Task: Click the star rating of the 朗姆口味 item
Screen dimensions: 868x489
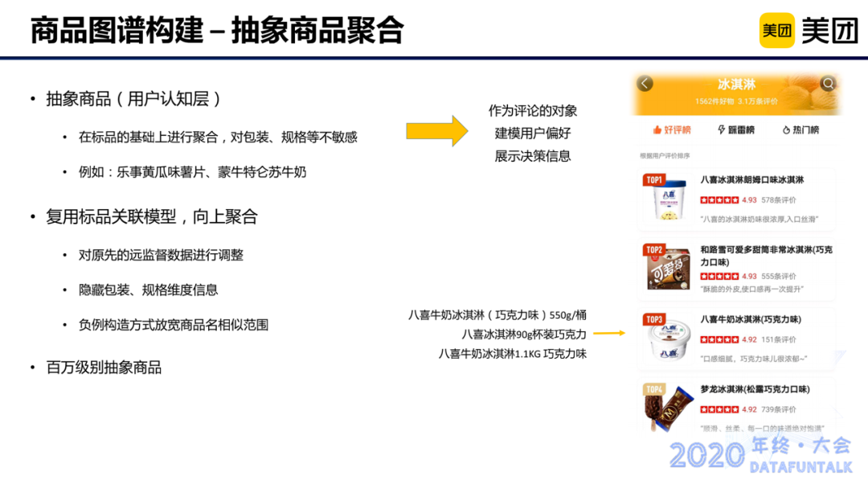Action: coord(719,200)
